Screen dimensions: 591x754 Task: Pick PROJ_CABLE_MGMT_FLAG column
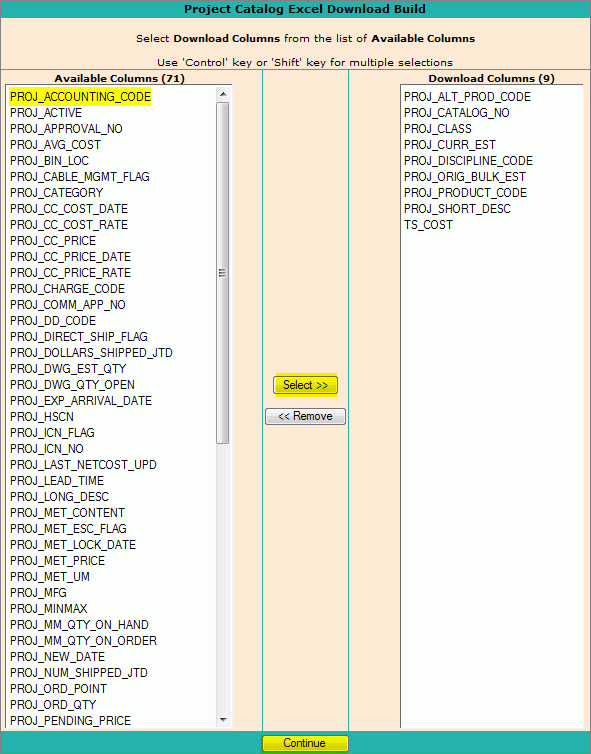[80, 176]
